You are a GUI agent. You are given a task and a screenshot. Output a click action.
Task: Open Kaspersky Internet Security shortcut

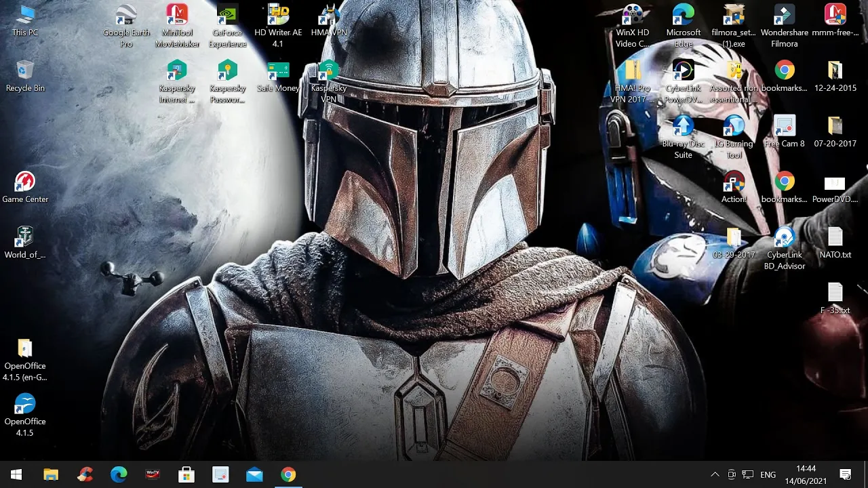click(x=177, y=81)
